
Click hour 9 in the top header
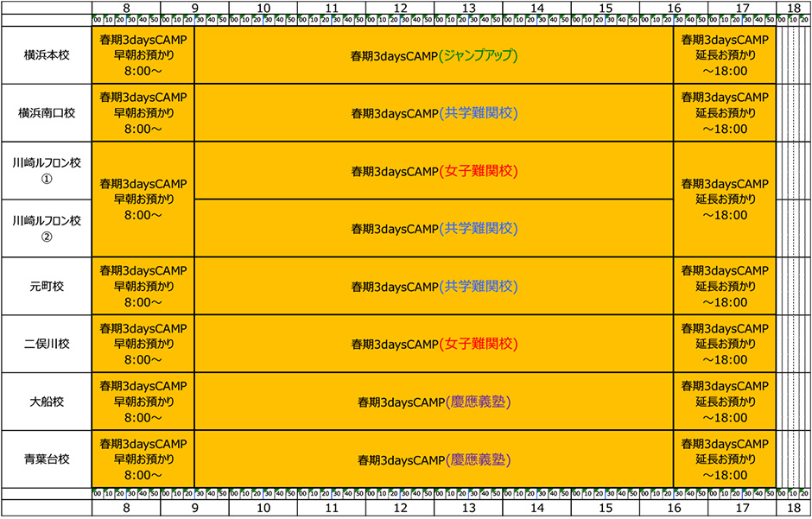tap(194, 8)
